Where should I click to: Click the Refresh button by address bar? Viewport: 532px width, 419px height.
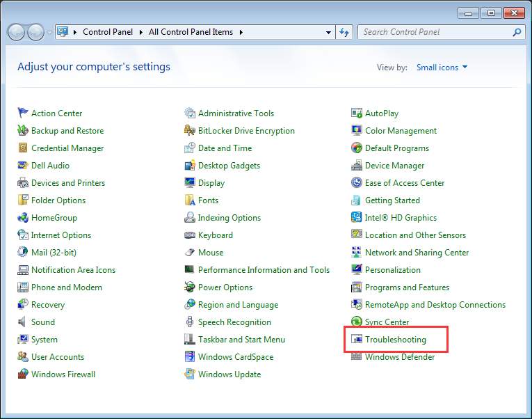344,32
